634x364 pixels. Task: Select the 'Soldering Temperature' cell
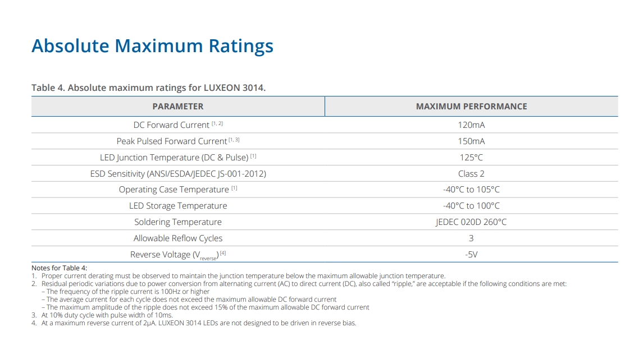(x=178, y=222)
